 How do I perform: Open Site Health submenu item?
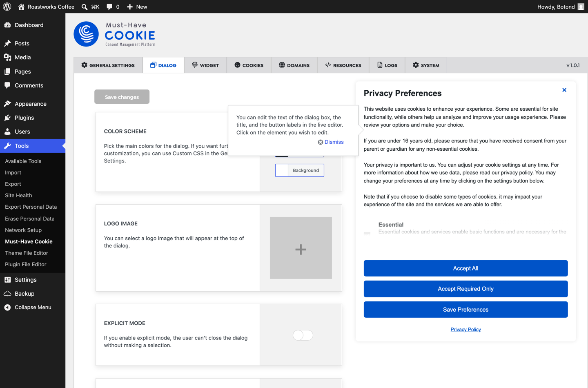click(x=18, y=195)
